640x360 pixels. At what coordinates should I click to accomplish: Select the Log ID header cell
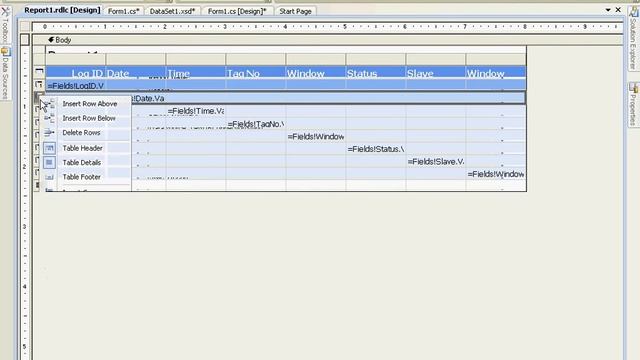76,73
